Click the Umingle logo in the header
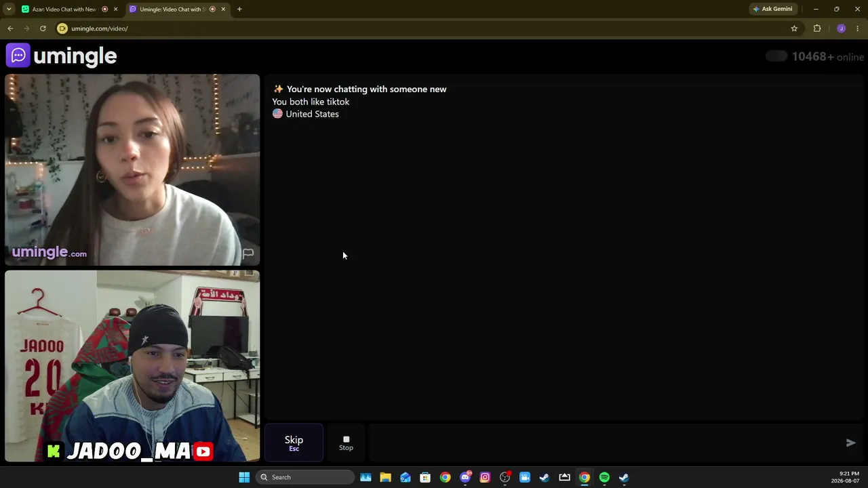Screen dimensions: 868x488 coord(62,56)
